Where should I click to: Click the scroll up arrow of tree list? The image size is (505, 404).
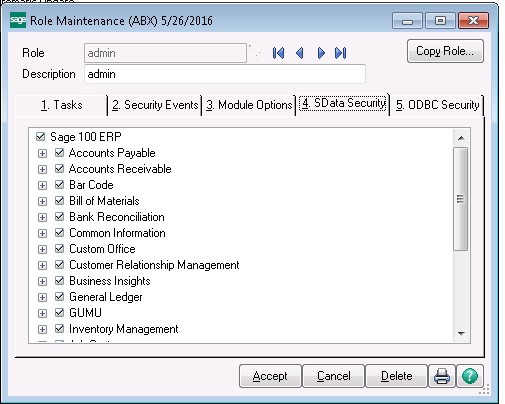click(461, 138)
